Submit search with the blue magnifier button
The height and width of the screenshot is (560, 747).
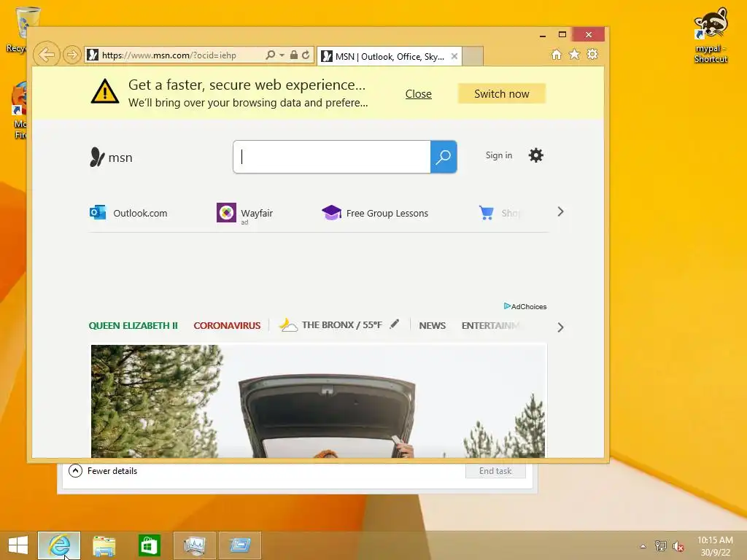[x=444, y=157]
